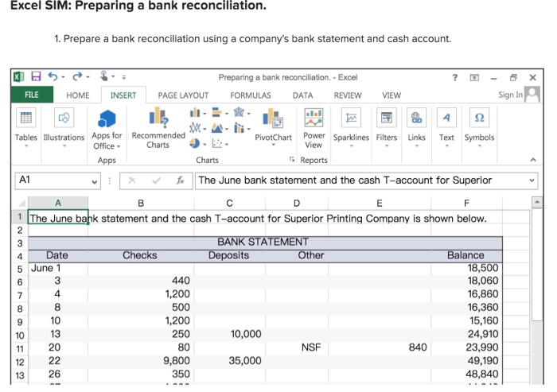This screenshot has height=392, width=557.
Task: Switch to the HOME tab
Action: 77,95
